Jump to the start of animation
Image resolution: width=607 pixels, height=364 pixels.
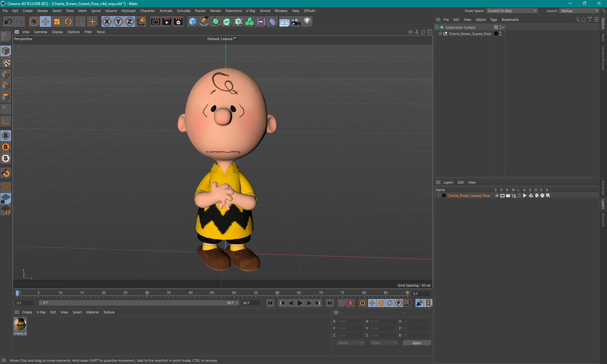pyautogui.click(x=270, y=303)
